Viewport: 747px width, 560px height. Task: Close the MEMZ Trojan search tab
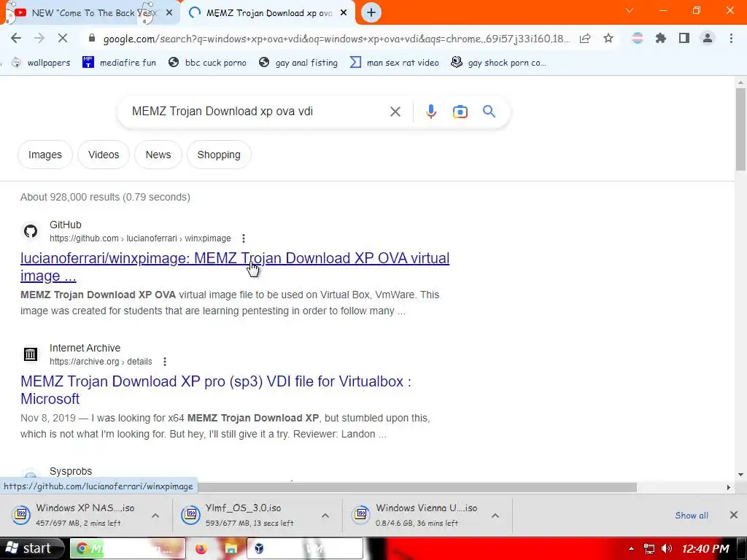pyautogui.click(x=344, y=13)
